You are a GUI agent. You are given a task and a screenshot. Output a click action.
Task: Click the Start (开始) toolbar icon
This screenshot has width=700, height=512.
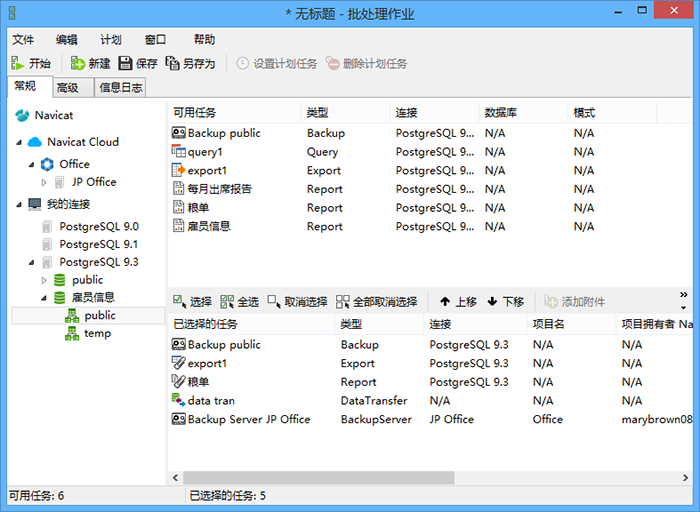pyautogui.click(x=18, y=64)
